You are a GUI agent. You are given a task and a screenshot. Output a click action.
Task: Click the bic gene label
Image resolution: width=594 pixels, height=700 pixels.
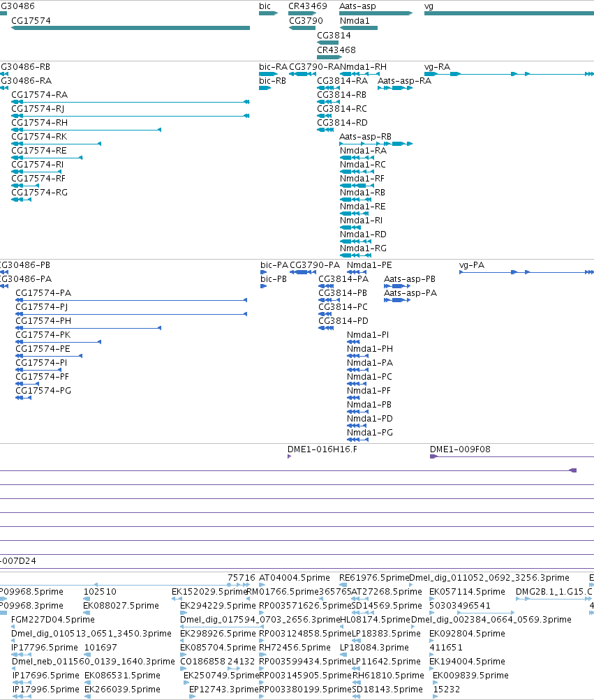265,6
